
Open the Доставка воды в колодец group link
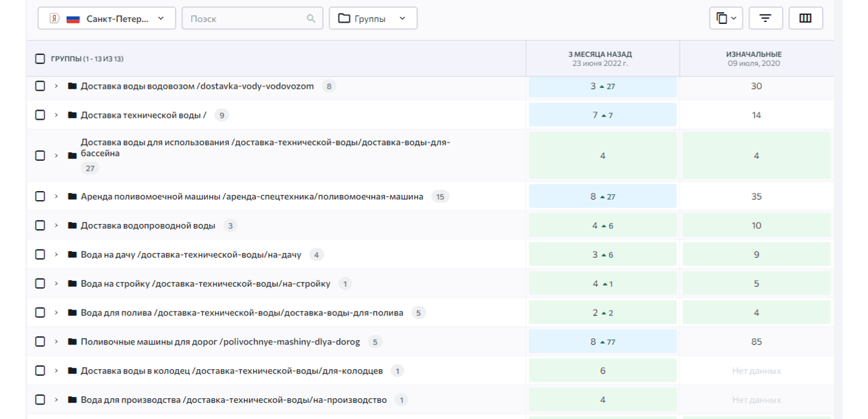(x=231, y=371)
